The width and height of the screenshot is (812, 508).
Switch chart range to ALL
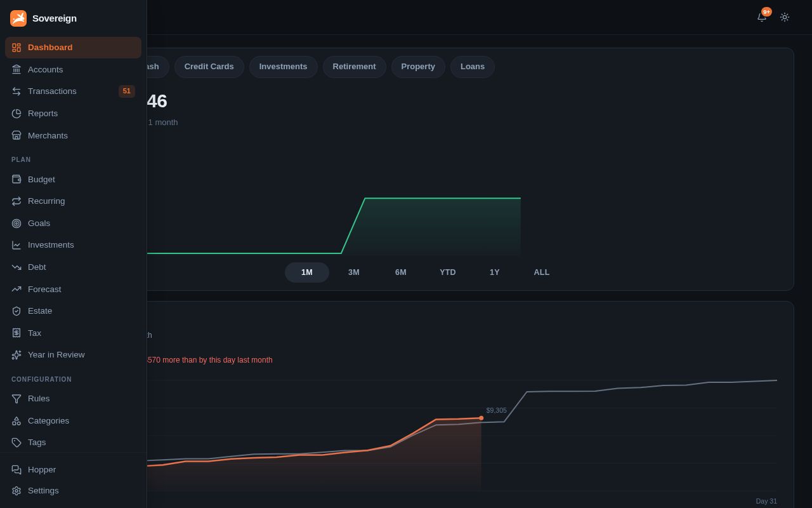point(542,272)
